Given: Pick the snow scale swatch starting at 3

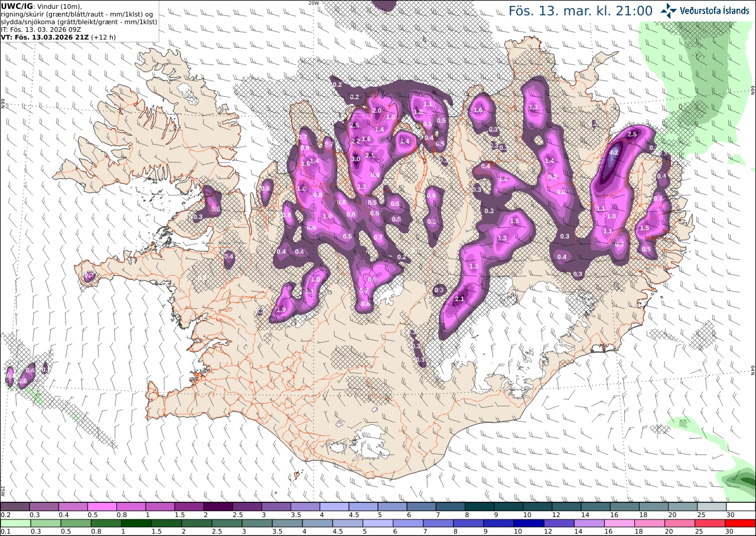Looking at the screenshot, I should click(x=276, y=506).
